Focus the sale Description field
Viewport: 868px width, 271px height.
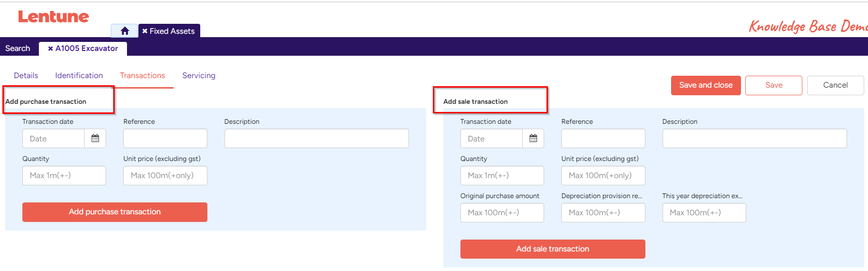[x=754, y=139]
